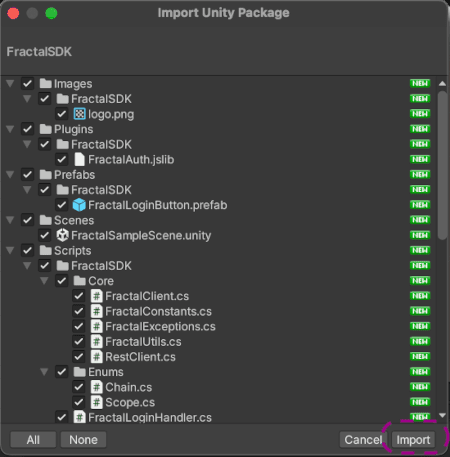The width and height of the screenshot is (450, 457).
Task: Click the FractalLoginHandler.cs script icon
Action: [x=79, y=417]
